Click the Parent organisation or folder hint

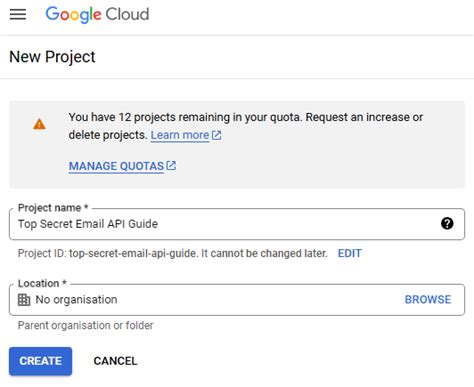(x=85, y=325)
